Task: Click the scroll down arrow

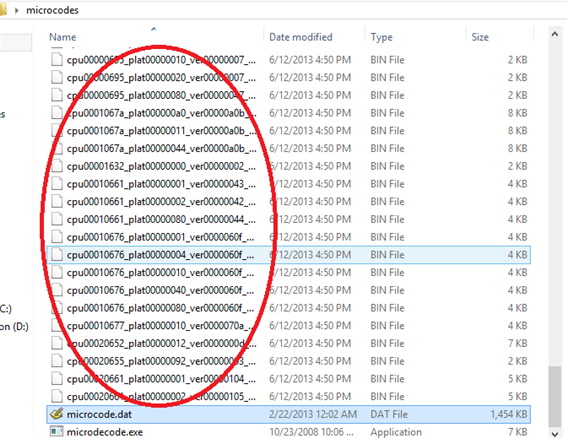Action: click(555, 433)
